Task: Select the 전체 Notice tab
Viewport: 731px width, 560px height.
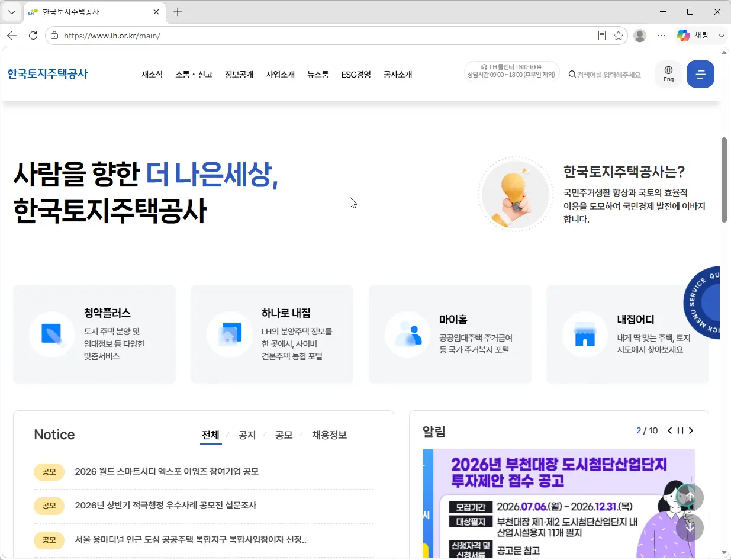Action: pyautogui.click(x=211, y=435)
